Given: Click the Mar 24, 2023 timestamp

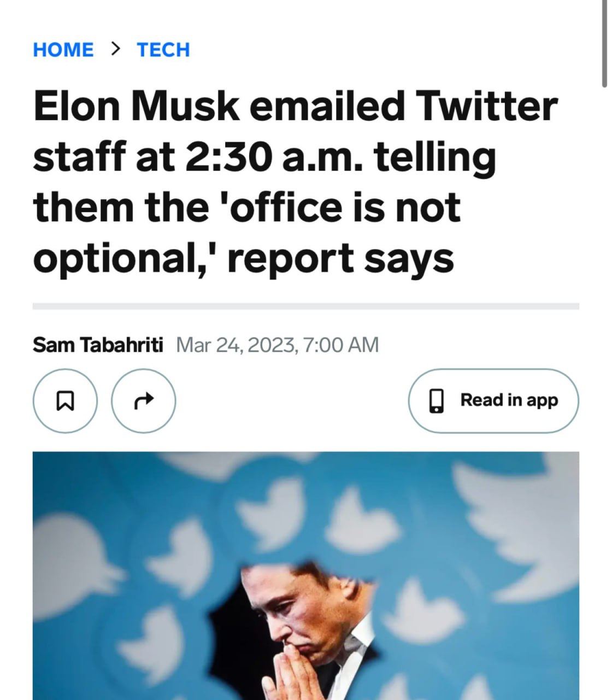Looking at the screenshot, I should [x=278, y=345].
